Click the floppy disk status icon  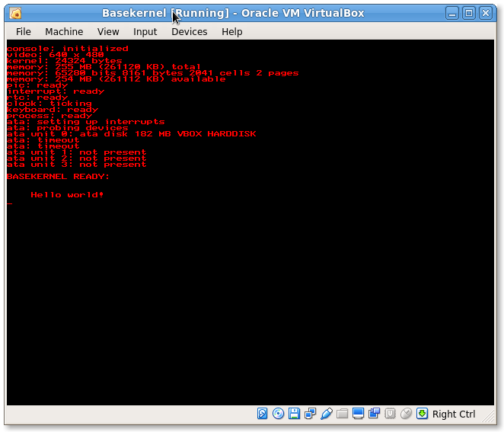coord(294,414)
